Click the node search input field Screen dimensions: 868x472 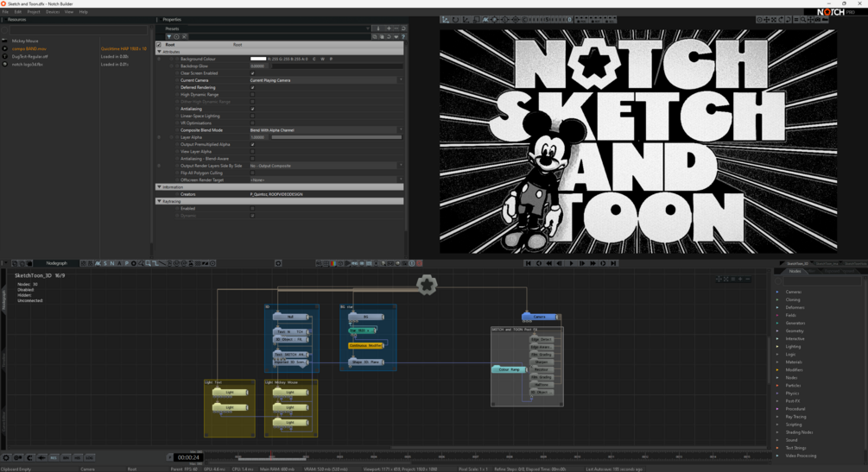coord(821,281)
